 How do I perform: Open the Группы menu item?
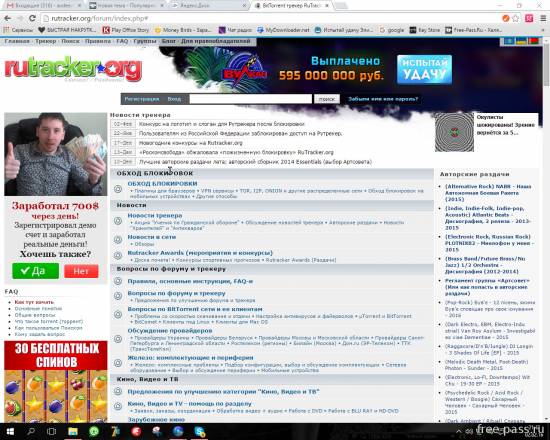[x=145, y=41]
